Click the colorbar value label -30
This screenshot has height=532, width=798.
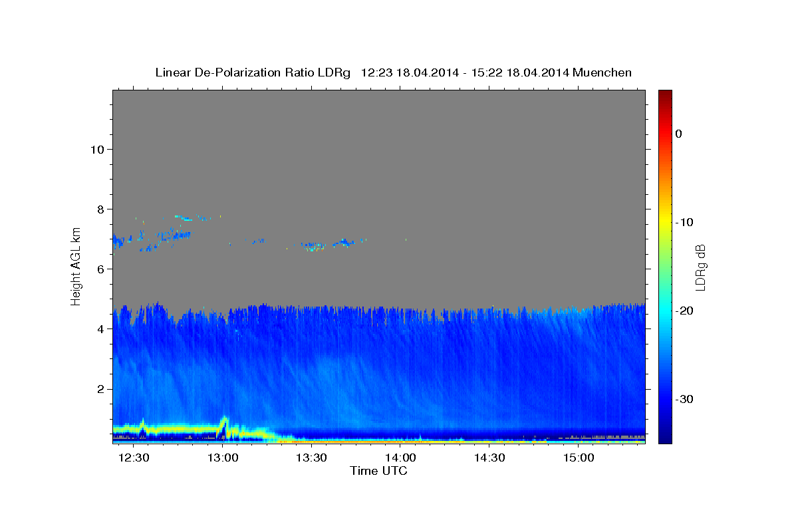(684, 399)
